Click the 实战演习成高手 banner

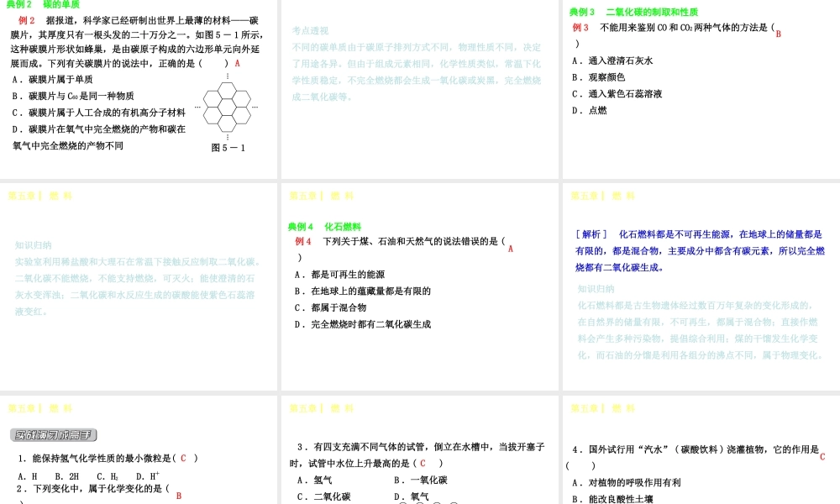pyautogui.click(x=54, y=435)
